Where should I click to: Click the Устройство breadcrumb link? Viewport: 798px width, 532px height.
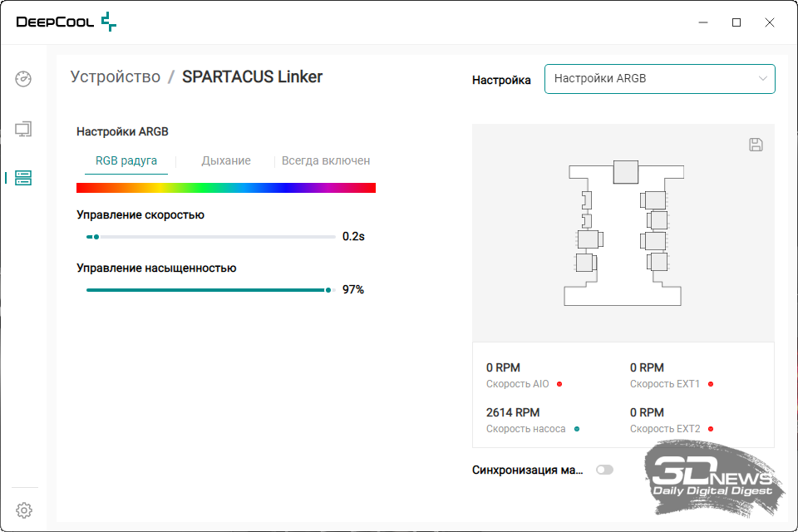(116, 77)
